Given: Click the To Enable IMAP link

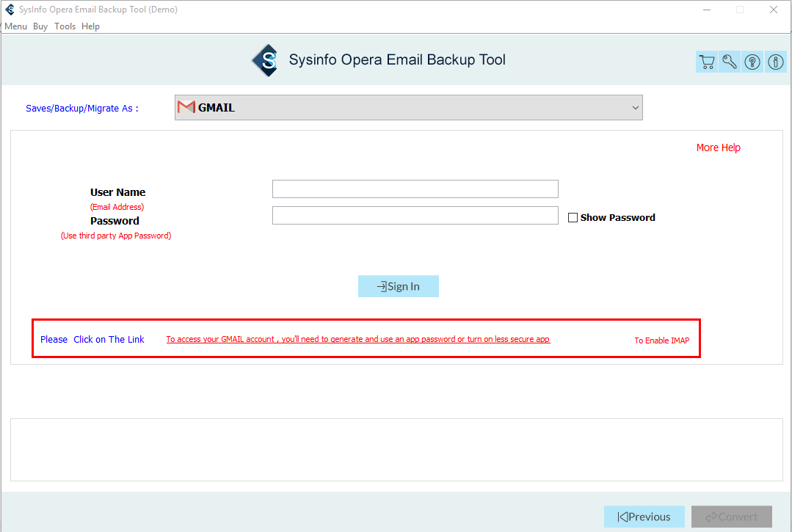Looking at the screenshot, I should tap(661, 340).
